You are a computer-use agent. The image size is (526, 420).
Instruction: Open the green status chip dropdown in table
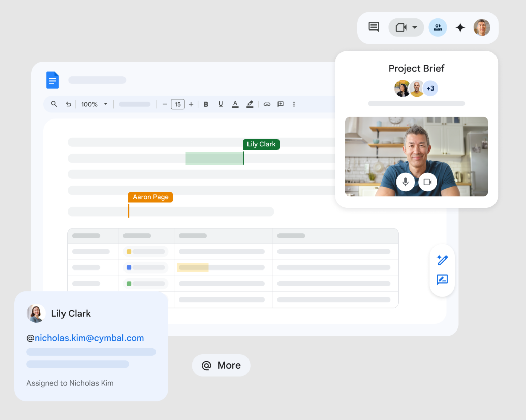(x=146, y=284)
